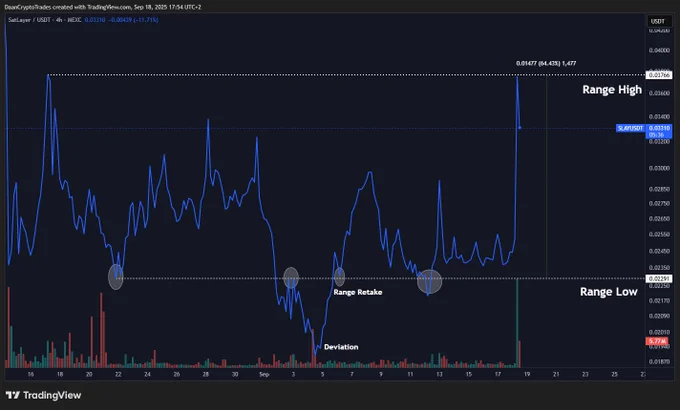Click the header text crediting DaanCryptoTrades
Viewport: 680px width, 410px height.
tap(103, 7)
